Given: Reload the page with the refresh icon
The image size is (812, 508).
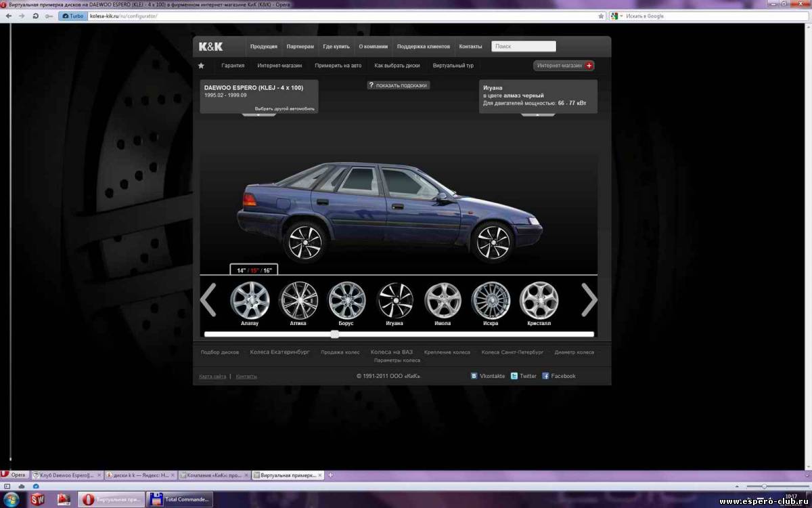Looking at the screenshot, I should coord(35,16).
